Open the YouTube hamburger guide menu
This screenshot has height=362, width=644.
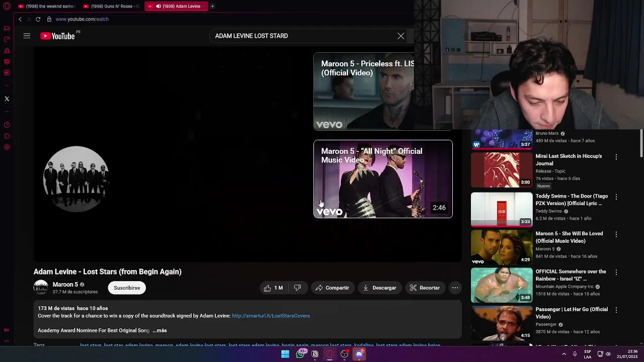click(x=27, y=36)
